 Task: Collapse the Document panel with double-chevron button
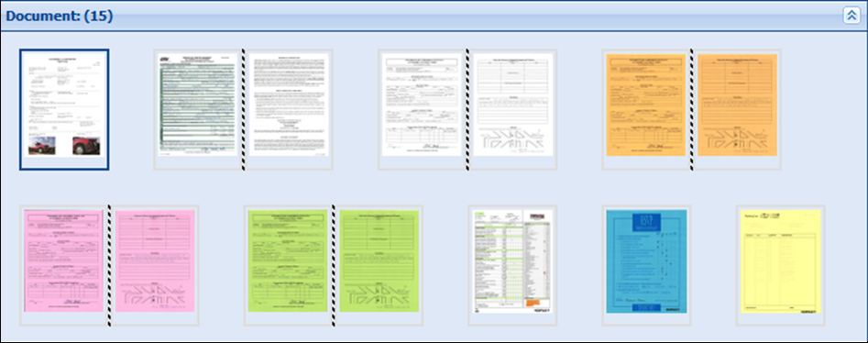(852, 16)
